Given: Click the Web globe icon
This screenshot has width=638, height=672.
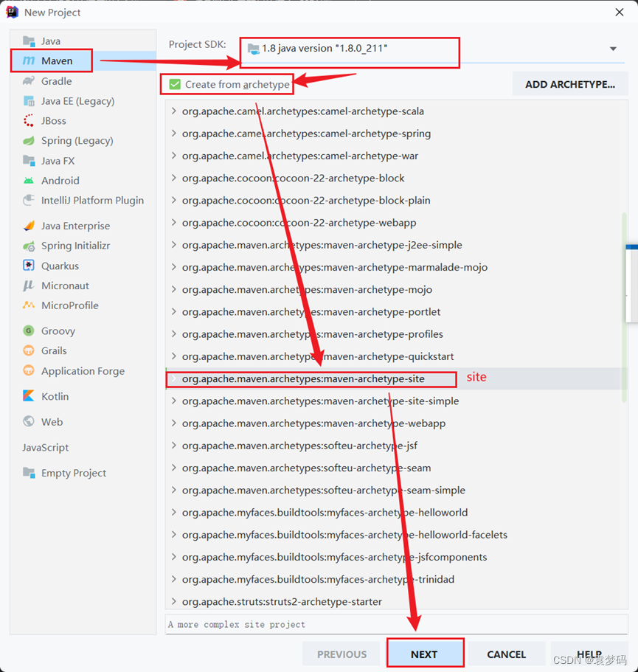Looking at the screenshot, I should click(x=29, y=422).
